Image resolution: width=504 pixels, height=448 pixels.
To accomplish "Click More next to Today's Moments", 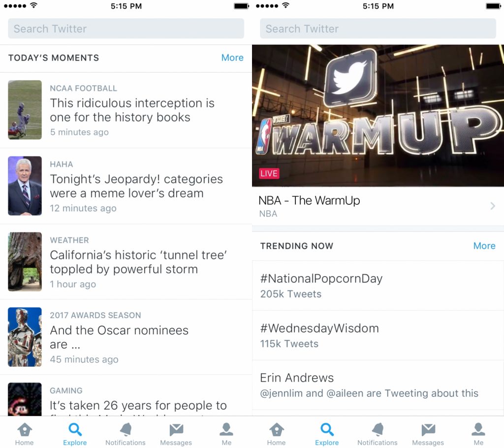I will pos(232,58).
